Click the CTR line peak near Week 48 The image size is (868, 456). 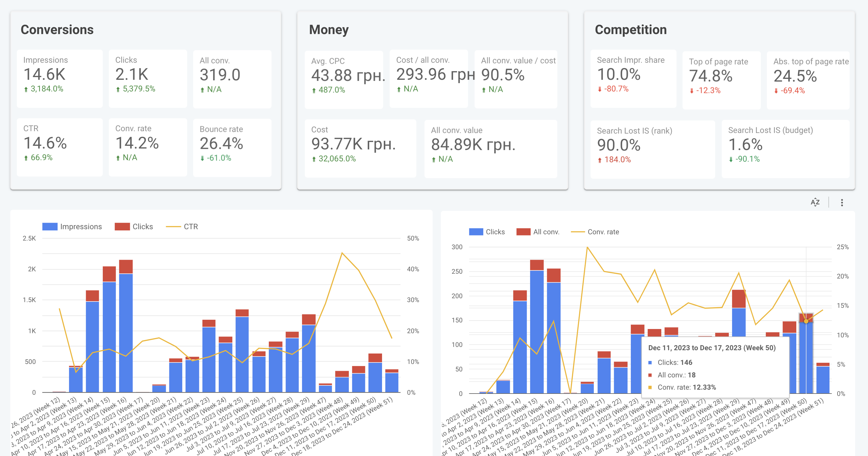[x=342, y=253]
